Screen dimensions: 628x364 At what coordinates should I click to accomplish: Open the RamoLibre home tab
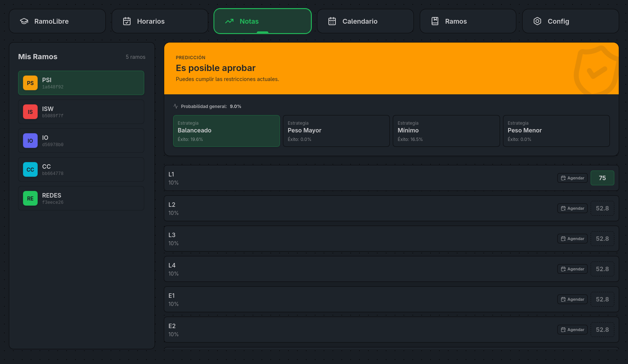57,21
